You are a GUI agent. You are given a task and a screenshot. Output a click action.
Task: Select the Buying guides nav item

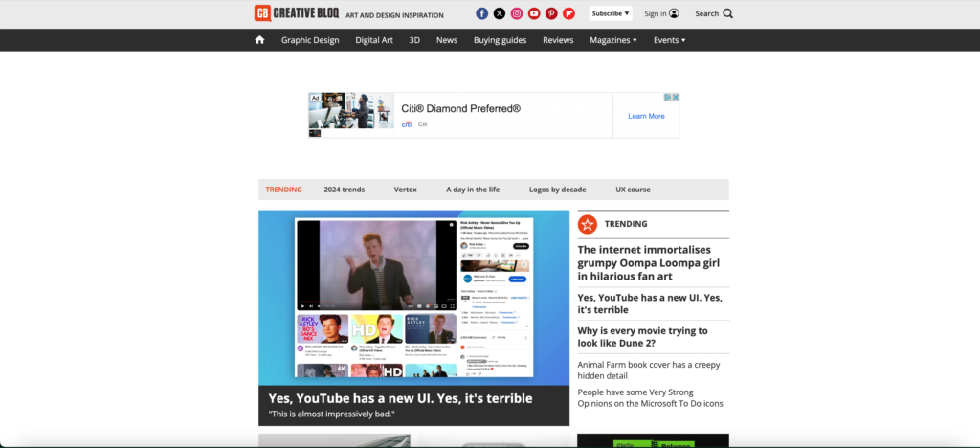pos(500,40)
